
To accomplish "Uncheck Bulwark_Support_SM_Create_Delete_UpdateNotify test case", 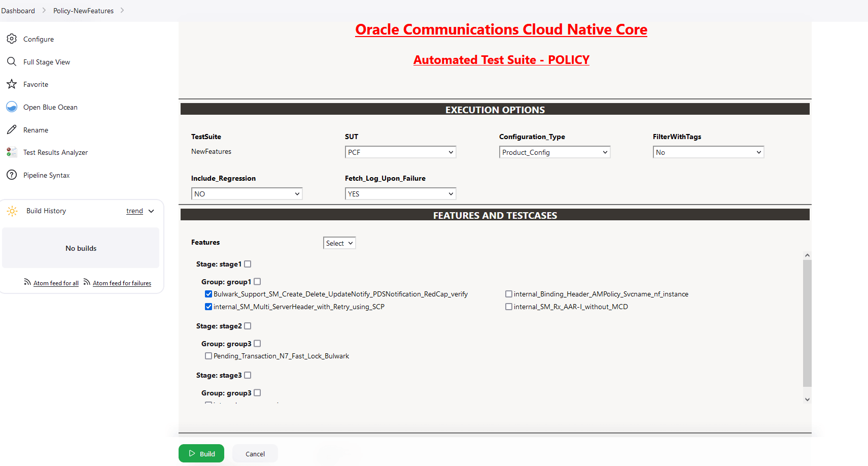I will point(209,294).
